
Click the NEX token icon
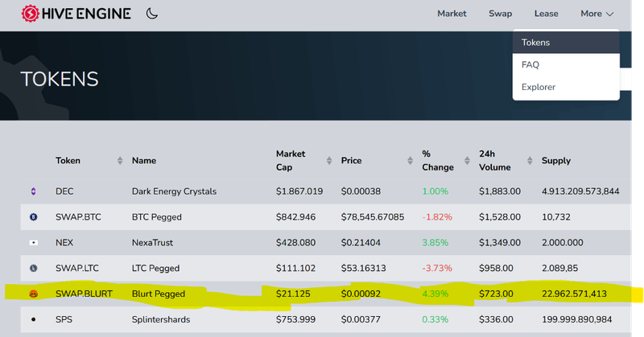[x=34, y=243]
